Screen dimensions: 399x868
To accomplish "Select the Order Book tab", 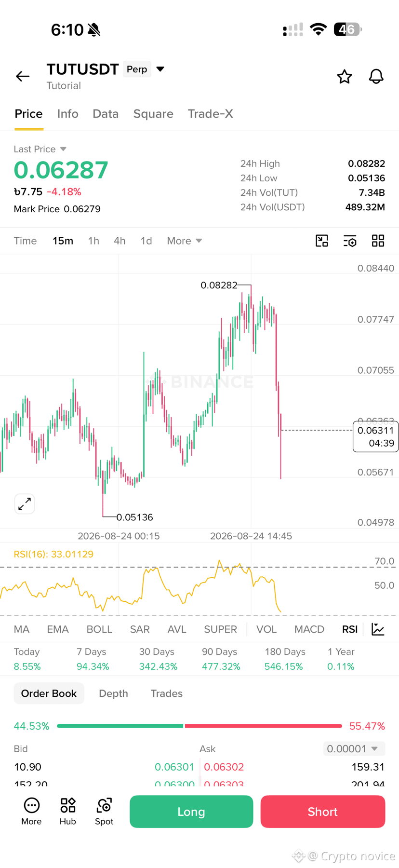I will click(49, 693).
